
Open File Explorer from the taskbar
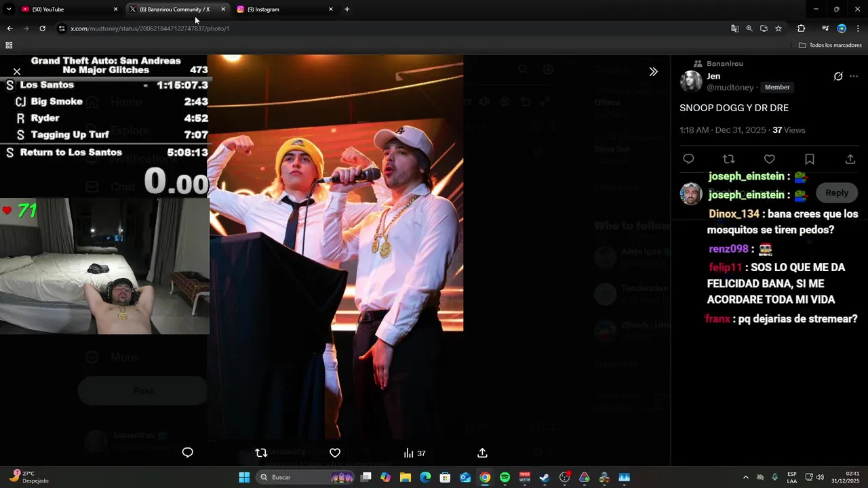coord(406,477)
